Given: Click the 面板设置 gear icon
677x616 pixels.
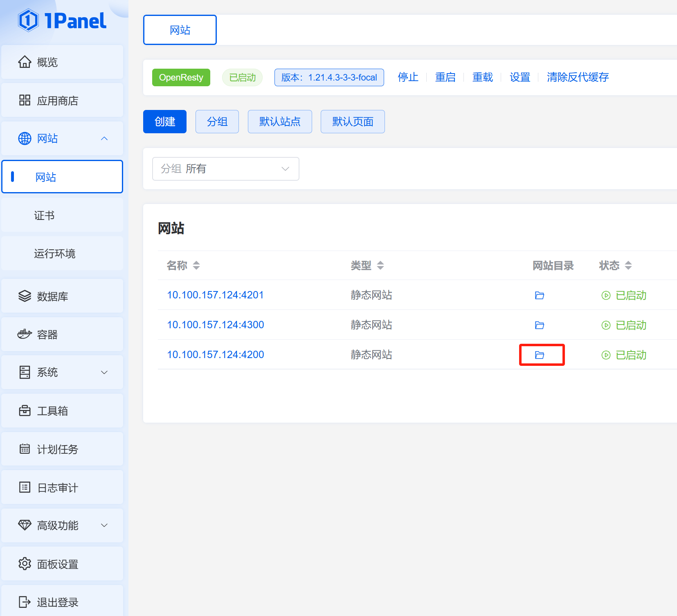Looking at the screenshot, I should pyautogui.click(x=25, y=564).
